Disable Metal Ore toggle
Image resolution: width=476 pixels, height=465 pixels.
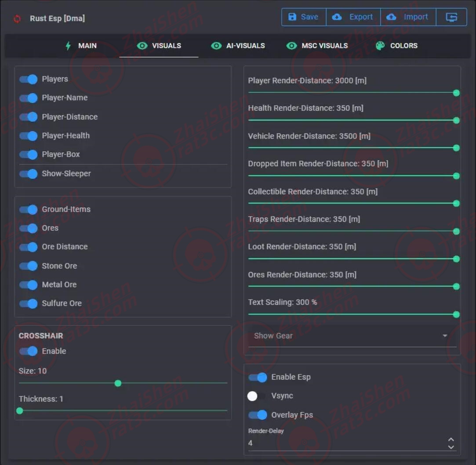[29, 285]
